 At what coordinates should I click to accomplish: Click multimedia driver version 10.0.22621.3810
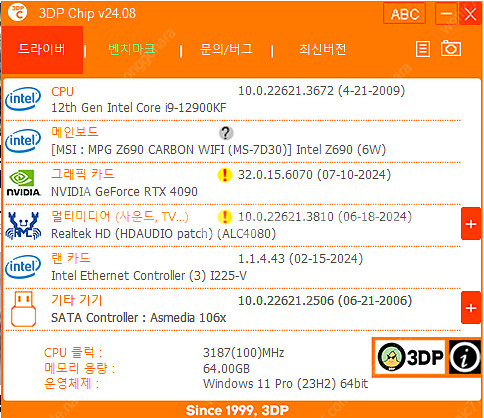pos(325,217)
